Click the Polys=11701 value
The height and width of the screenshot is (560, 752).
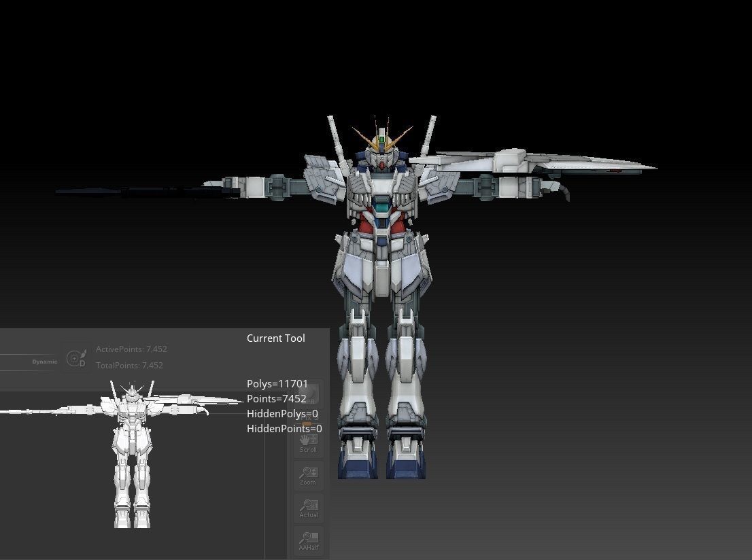277,383
